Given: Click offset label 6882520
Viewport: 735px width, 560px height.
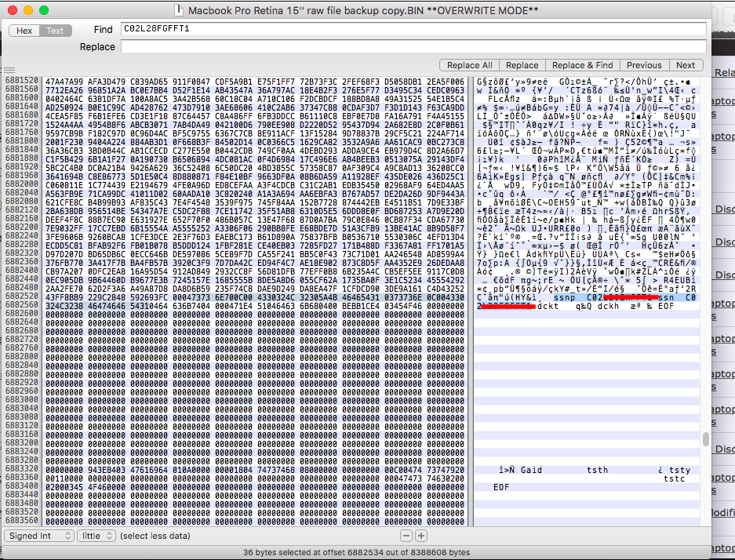Looking at the screenshot, I should point(22,297).
